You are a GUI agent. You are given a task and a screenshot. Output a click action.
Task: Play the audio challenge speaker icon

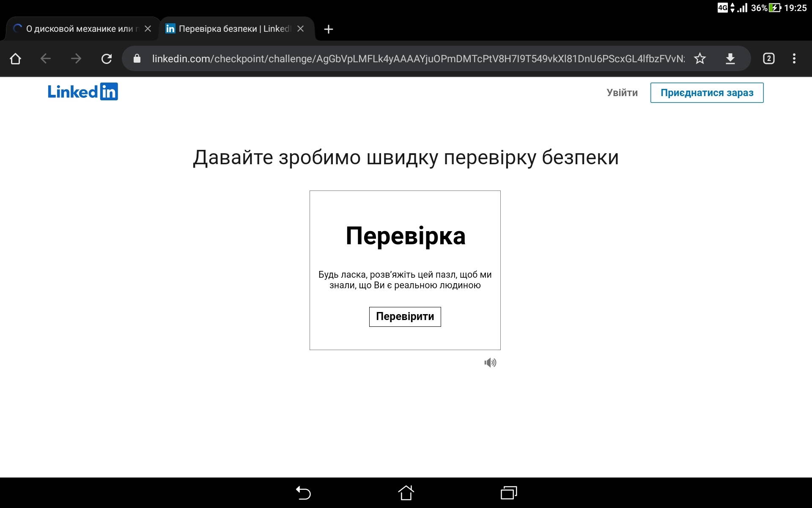click(x=490, y=363)
